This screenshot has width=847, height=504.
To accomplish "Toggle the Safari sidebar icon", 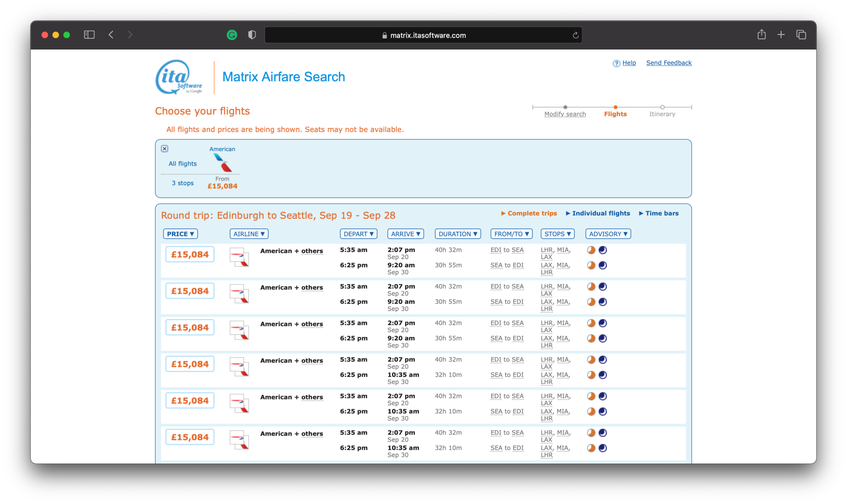I will (89, 35).
